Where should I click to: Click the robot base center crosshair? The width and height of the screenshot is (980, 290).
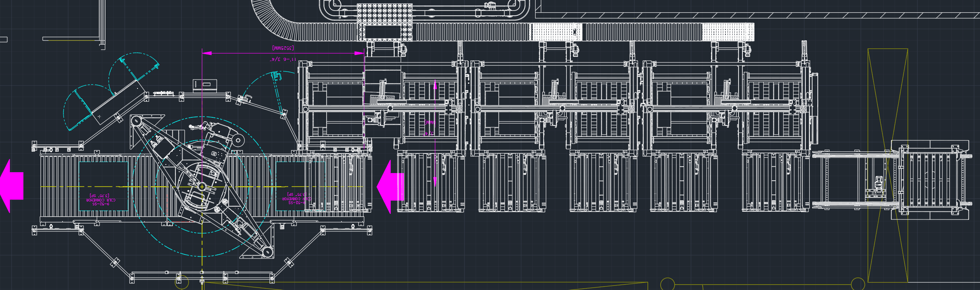(202, 186)
